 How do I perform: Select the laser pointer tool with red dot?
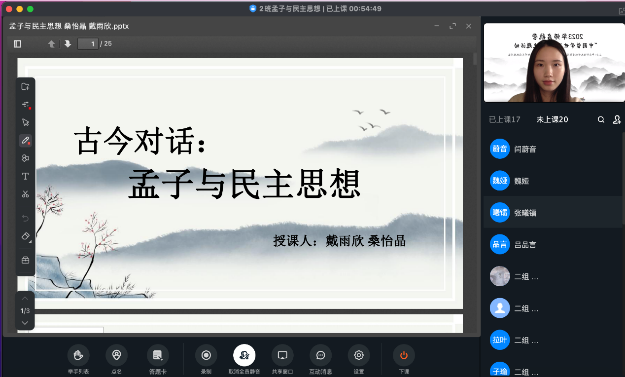(x=26, y=105)
